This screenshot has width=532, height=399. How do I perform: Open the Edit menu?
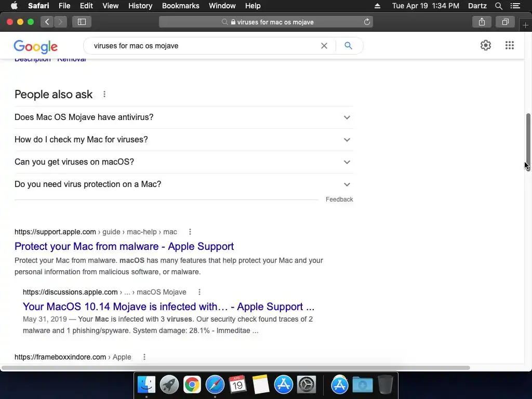coord(86,6)
